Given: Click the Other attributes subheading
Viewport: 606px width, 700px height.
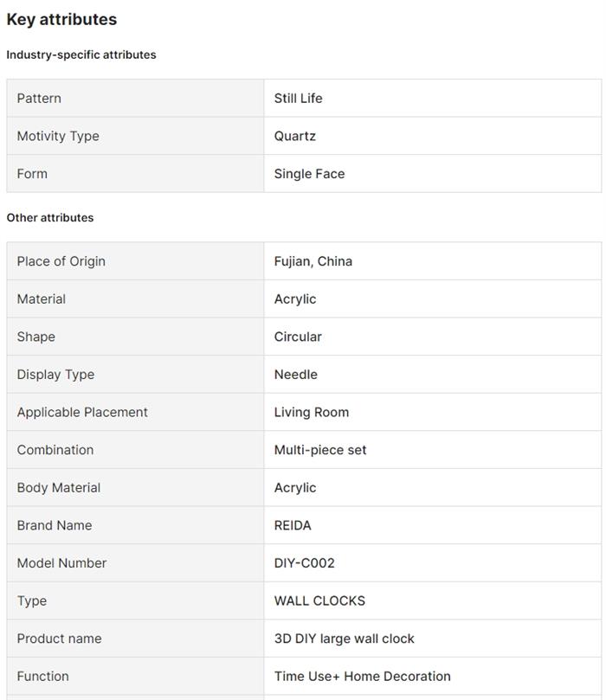Looking at the screenshot, I should pos(50,218).
